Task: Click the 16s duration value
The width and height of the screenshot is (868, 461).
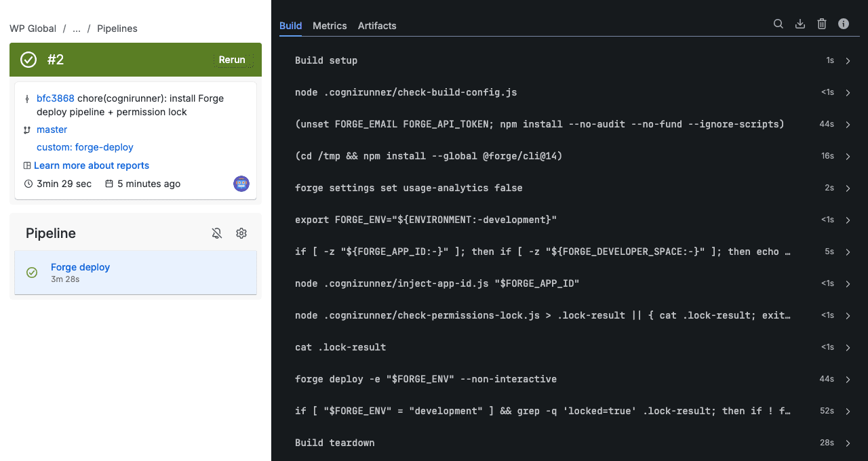Action: coord(827,156)
